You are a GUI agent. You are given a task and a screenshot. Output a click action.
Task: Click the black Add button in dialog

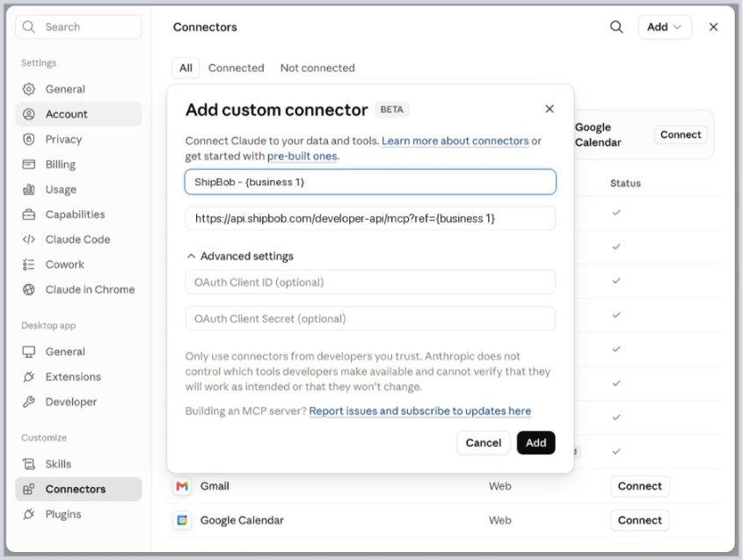535,443
